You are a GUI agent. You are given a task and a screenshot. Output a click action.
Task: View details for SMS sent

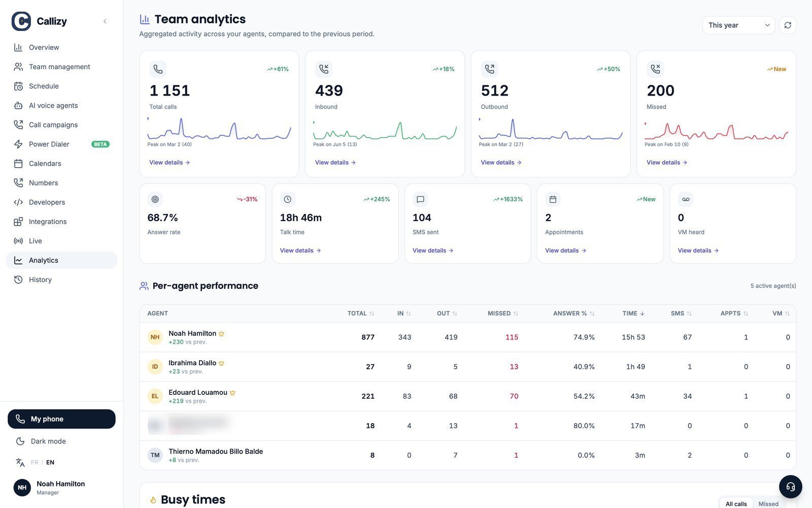point(433,250)
